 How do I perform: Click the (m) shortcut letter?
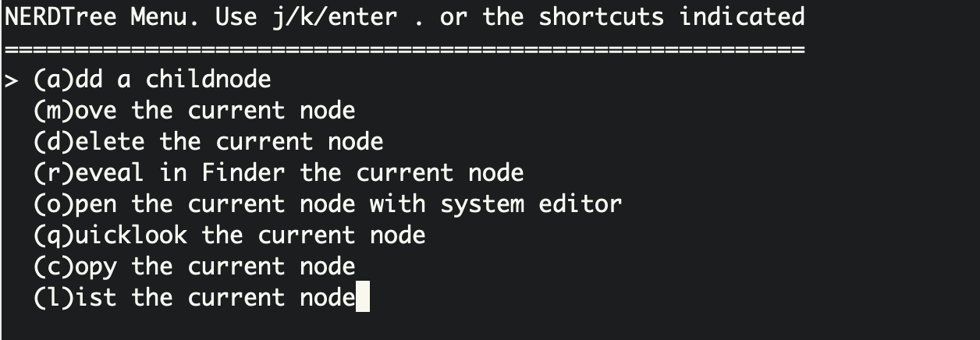[54, 111]
